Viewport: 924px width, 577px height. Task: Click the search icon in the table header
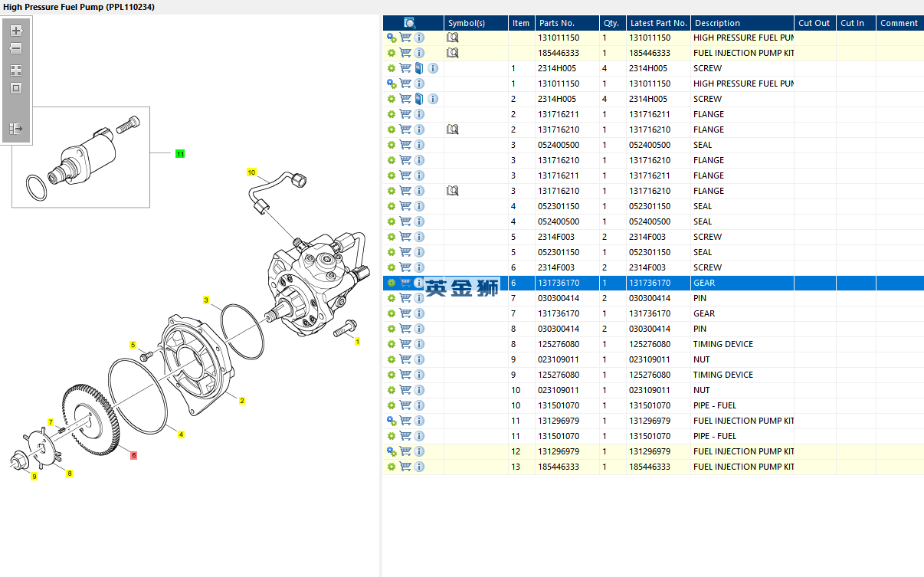(410, 23)
